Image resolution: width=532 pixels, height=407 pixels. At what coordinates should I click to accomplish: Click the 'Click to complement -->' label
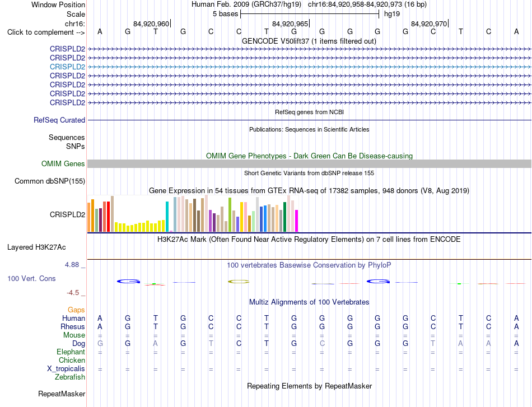[46, 32]
